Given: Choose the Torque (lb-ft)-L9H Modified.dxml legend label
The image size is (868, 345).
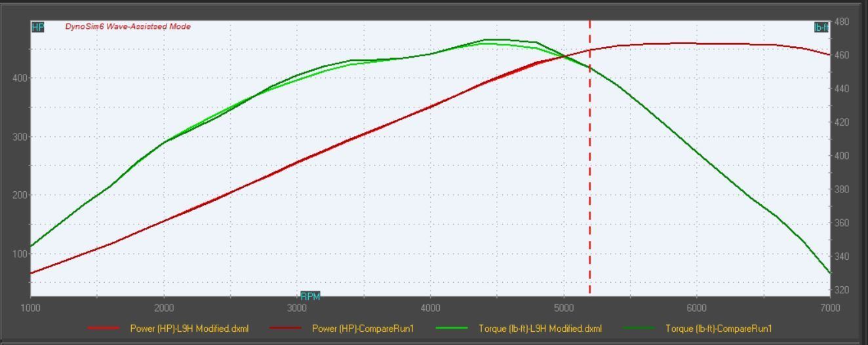Looking at the screenshot, I should [540, 329].
